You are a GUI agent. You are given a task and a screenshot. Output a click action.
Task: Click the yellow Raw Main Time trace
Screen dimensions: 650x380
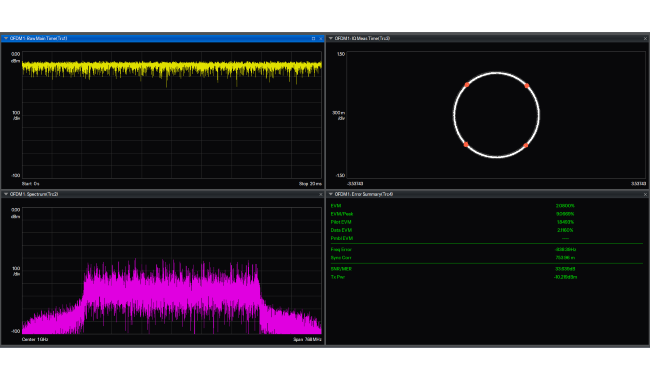[172, 68]
